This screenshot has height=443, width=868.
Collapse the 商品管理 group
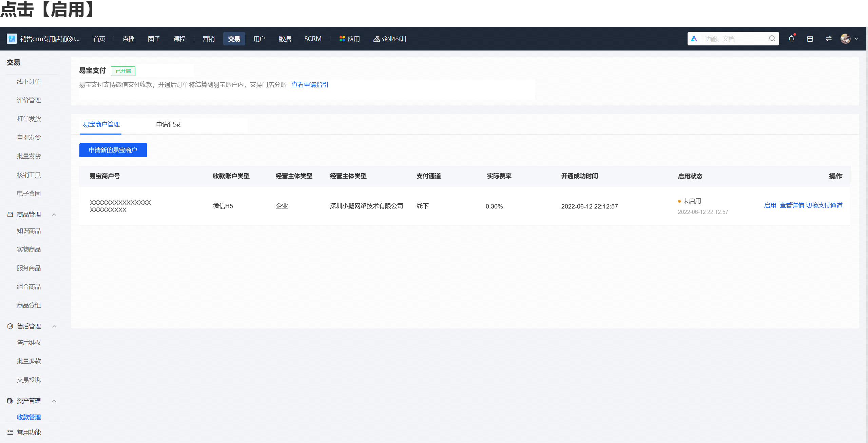(54, 214)
